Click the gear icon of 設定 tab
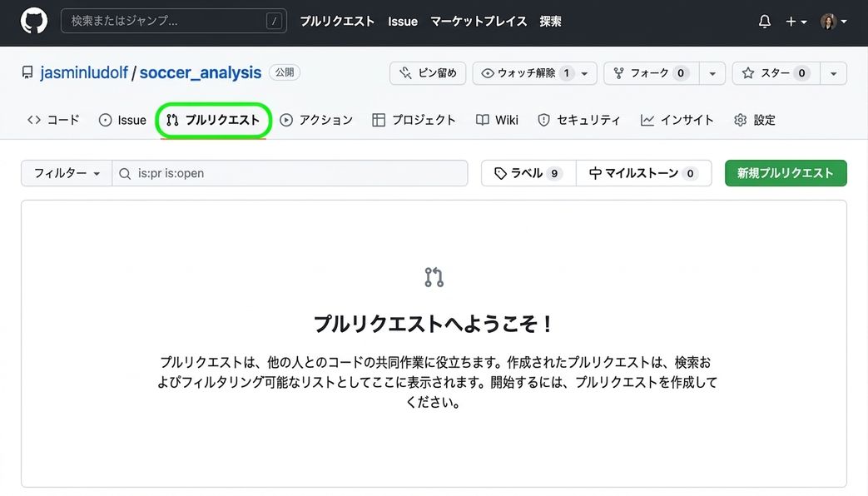This screenshot has width=868, height=496. 740,120
